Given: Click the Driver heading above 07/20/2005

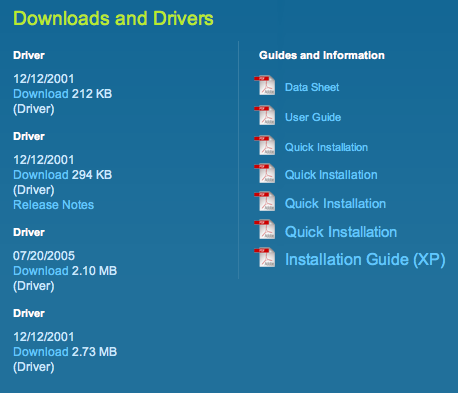Looking at the screenshot, I should [29, 232].
